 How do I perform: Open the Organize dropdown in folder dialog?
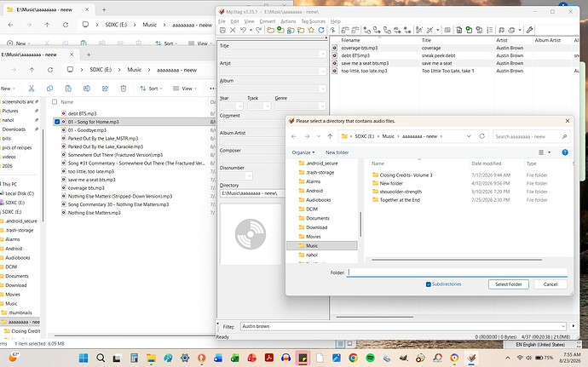pyautogui.click(x=303, y=152)
